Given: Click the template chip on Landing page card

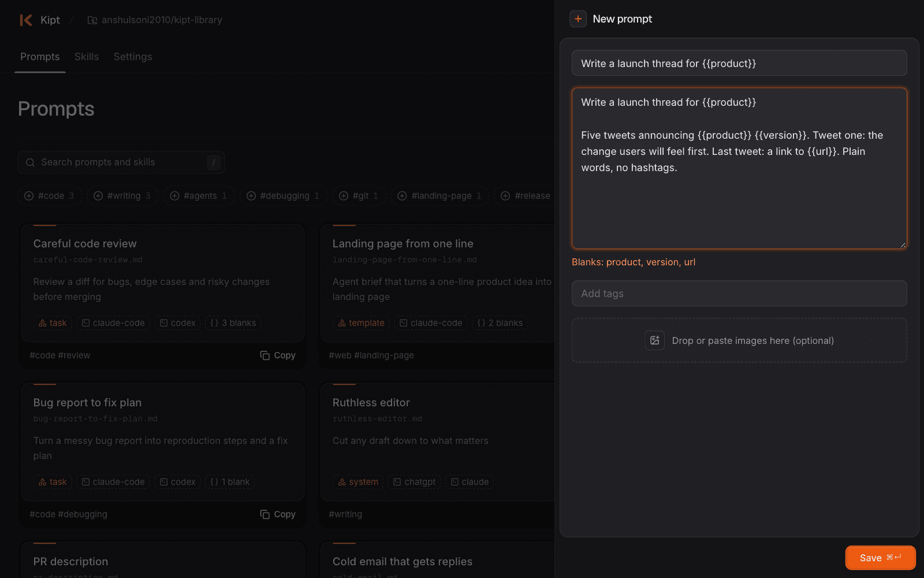Looking at the screenshot, I should point(362,323).
